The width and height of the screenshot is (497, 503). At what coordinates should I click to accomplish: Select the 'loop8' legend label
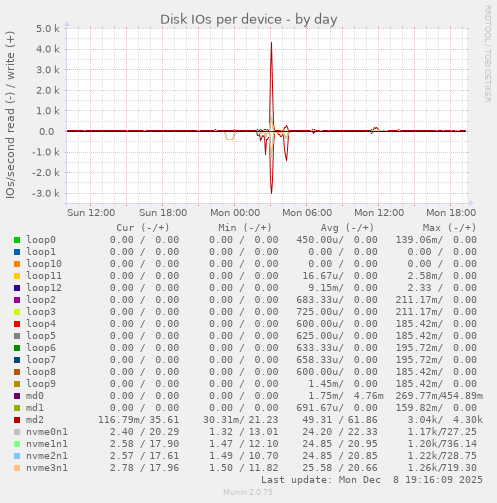pos(41,372)
